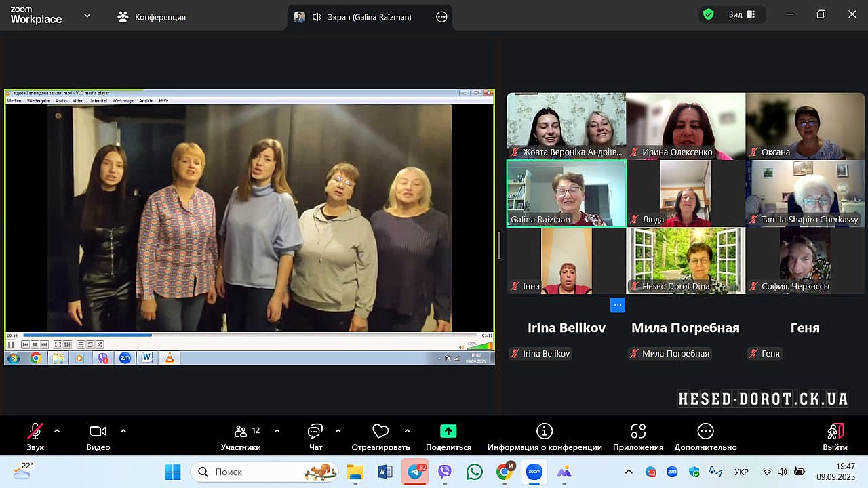
Task: Open the Apps icon
Action: coord(638,432)
